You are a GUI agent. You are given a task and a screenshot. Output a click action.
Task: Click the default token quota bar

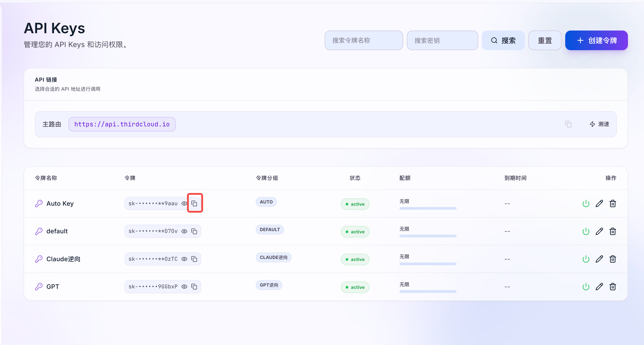point(428,236)
